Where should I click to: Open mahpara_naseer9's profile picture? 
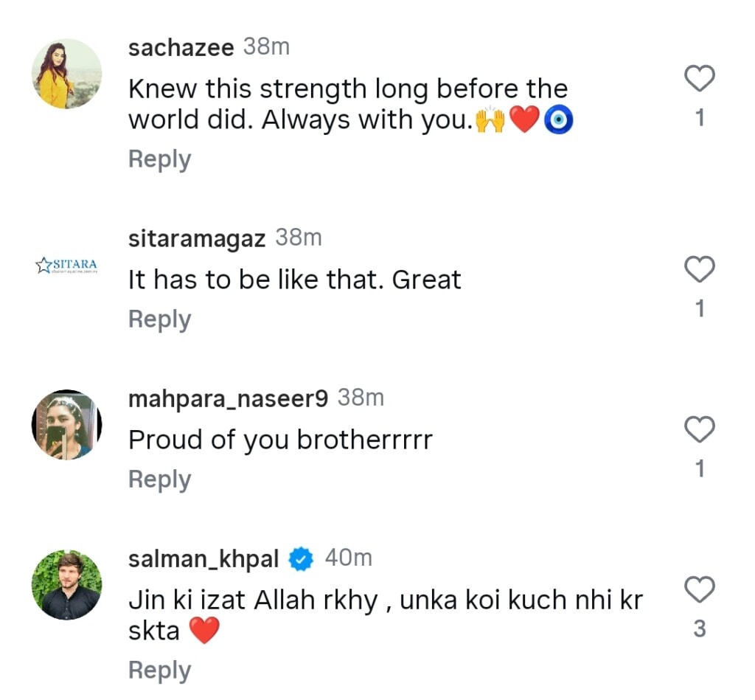(x=66, y=424)
